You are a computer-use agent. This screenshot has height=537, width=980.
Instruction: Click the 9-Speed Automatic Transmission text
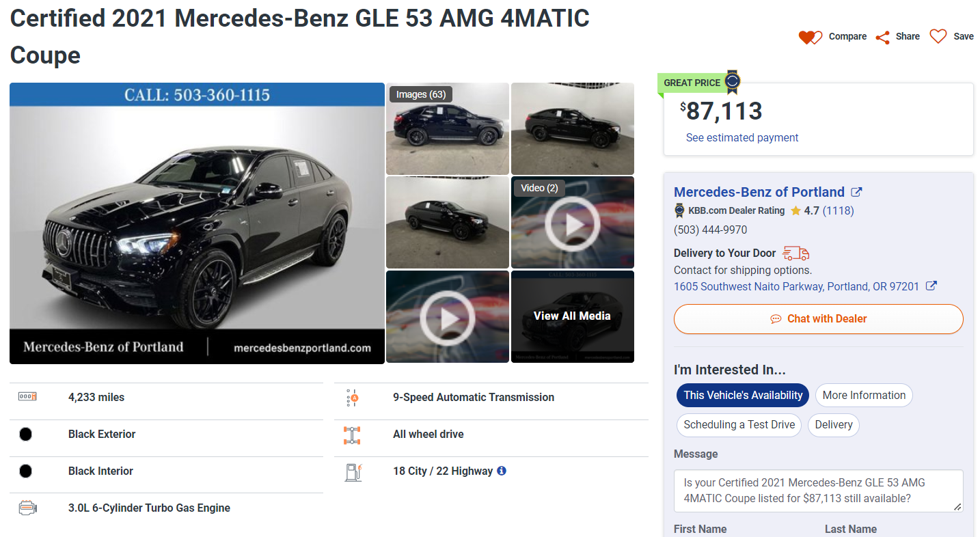[474, 397]
